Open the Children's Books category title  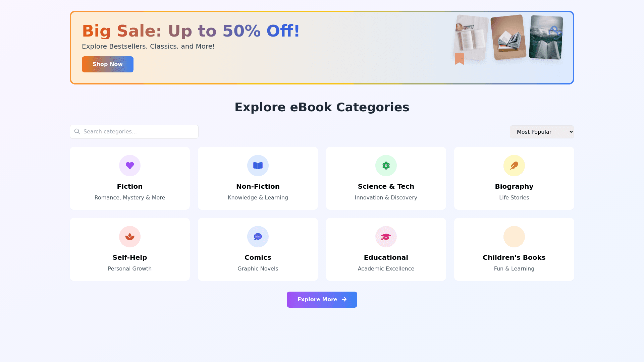(x=514, y=257)
